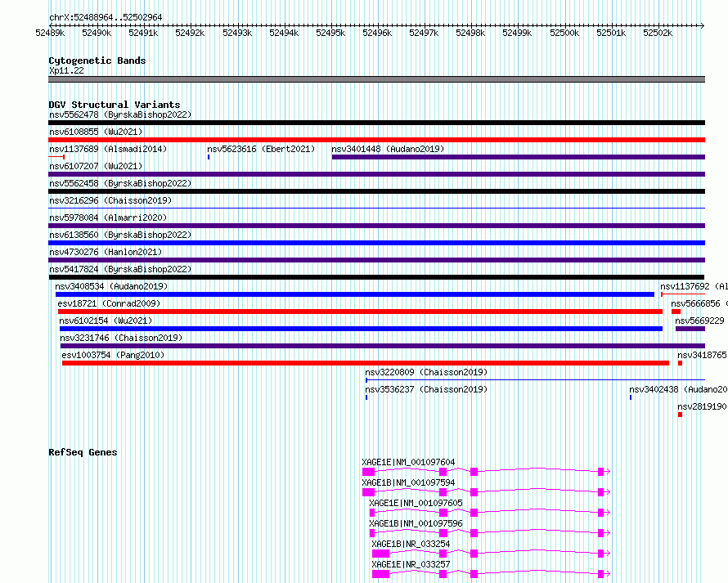
Task: Click nsv3216296 (Chaisson2019) label
Action: pos(110,200)
